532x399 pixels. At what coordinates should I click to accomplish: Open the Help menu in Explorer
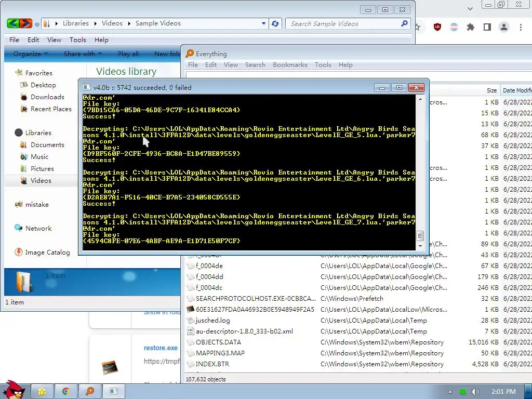[101, 39]
